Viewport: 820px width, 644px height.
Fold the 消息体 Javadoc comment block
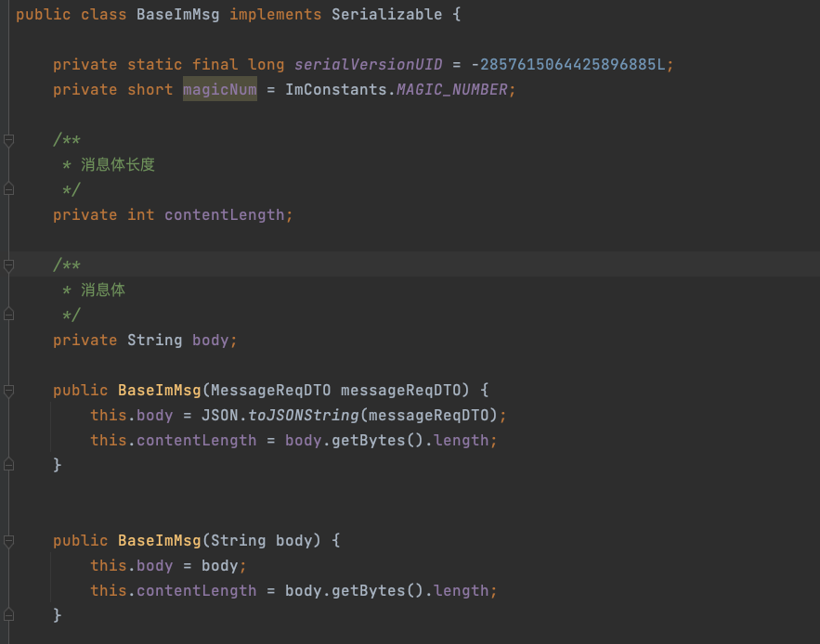coord(9,265)
